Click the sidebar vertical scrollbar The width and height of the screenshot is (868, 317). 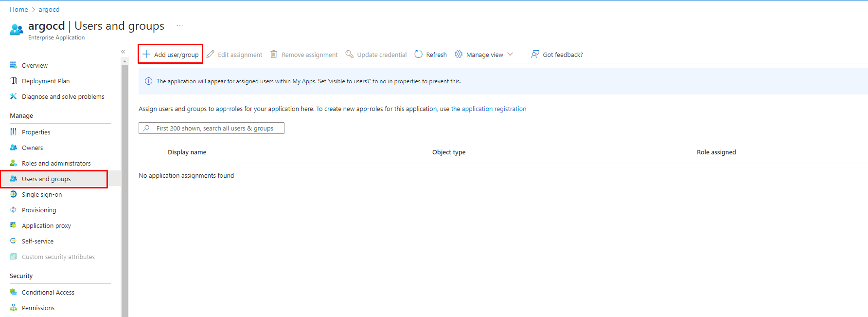pos(125,190)
